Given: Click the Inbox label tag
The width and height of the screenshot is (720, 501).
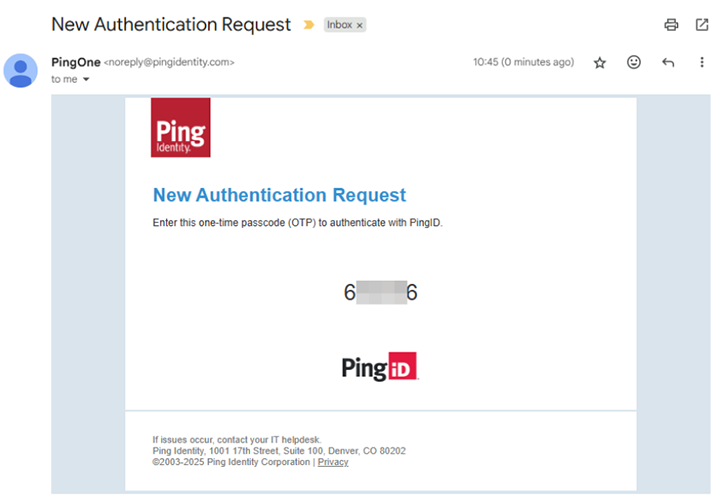Looking at the screenshot, I should 339,25.
